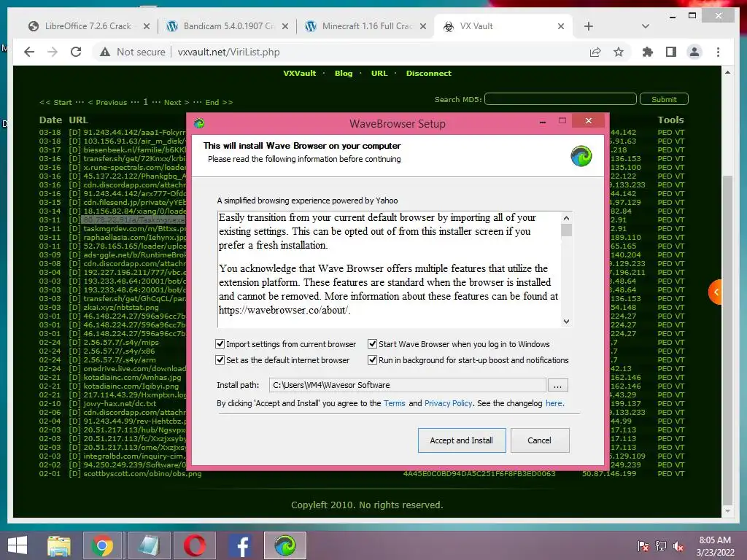Open the Privacy Policy link
This screenshot has width=747, height=560.
pyautogui.click(x=449, y=403)
